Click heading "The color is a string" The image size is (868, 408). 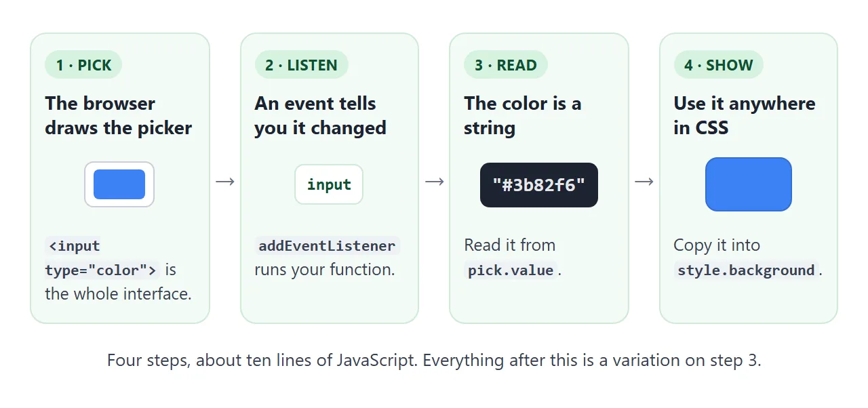523,115
